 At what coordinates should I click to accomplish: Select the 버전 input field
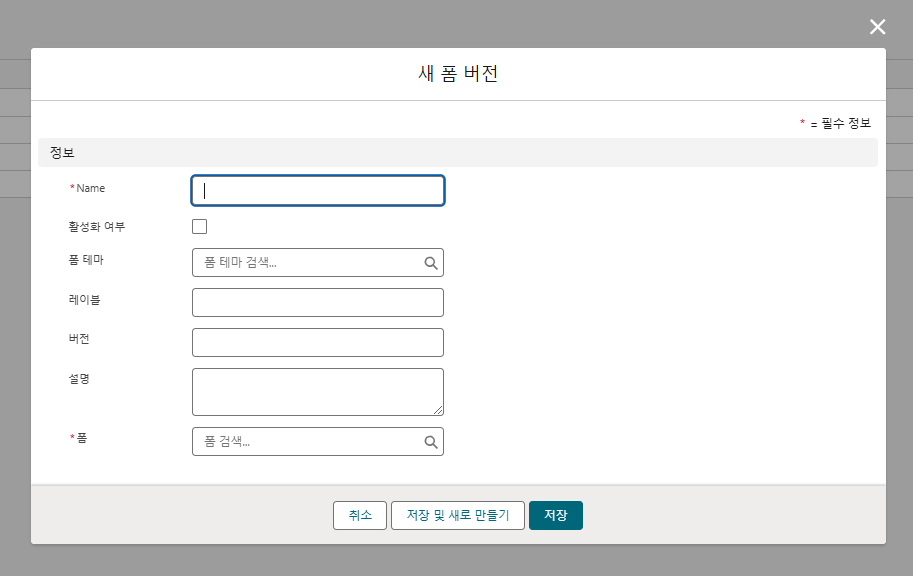[317, 343]
